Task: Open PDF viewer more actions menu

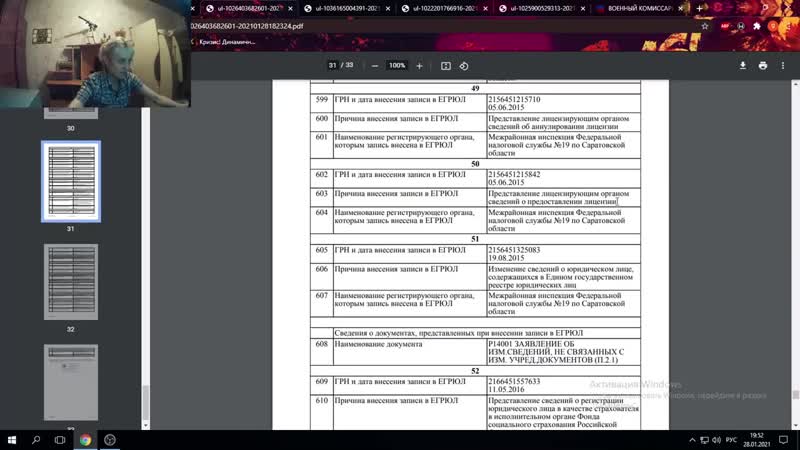Action: [783, 66]
